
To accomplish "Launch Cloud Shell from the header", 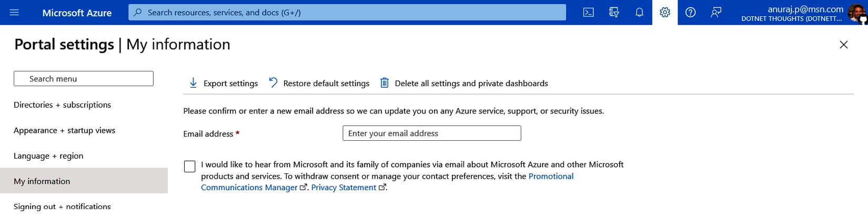I will (589, 12).
